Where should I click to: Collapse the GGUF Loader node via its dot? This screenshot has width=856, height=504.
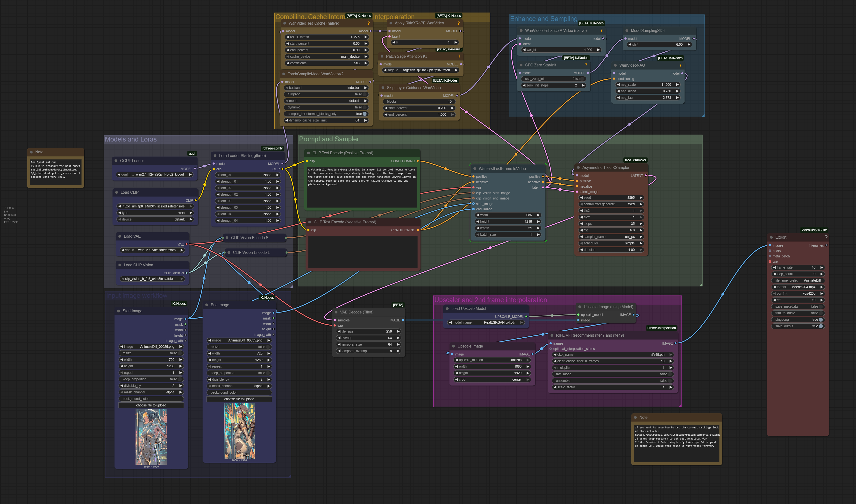point(116,161)
